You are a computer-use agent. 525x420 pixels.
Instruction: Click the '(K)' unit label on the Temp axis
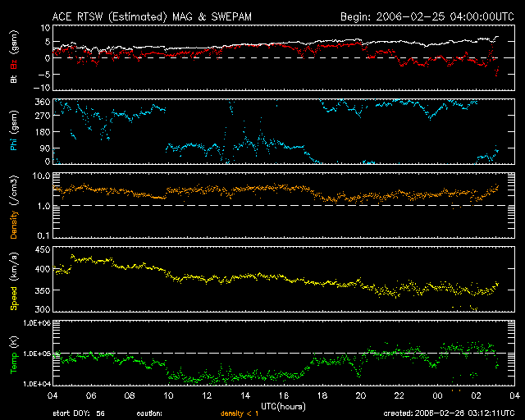14,343
